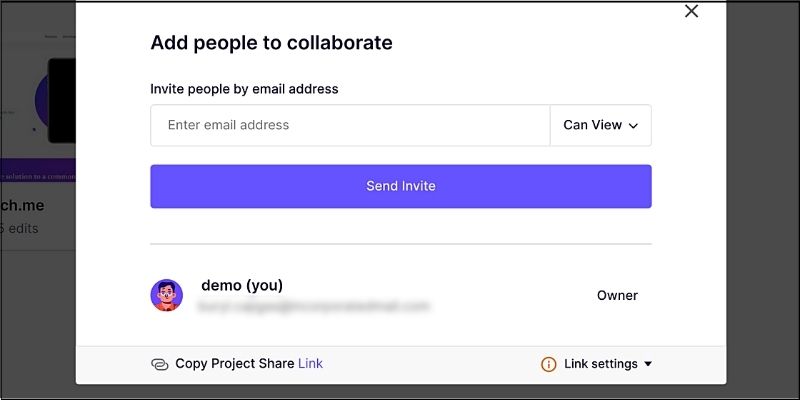Click the Owner role label

(617, 295)
